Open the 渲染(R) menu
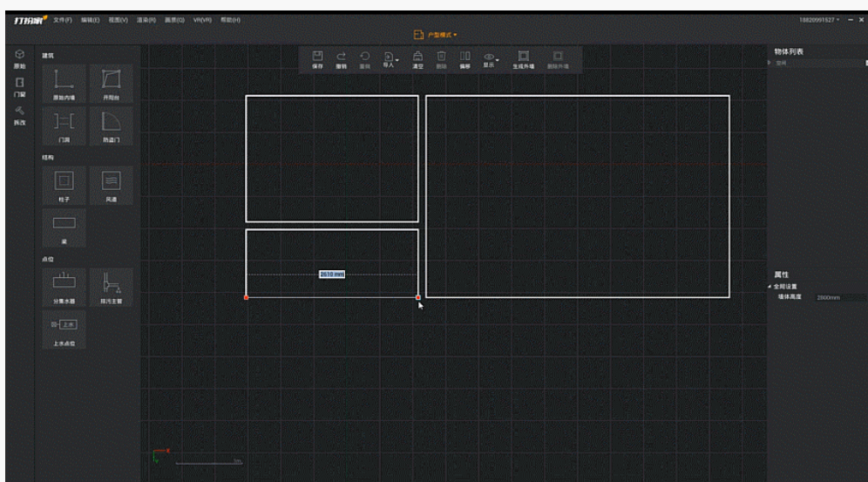Image resolution: width=868 pixels, height=482 pixels. point(146,20)
